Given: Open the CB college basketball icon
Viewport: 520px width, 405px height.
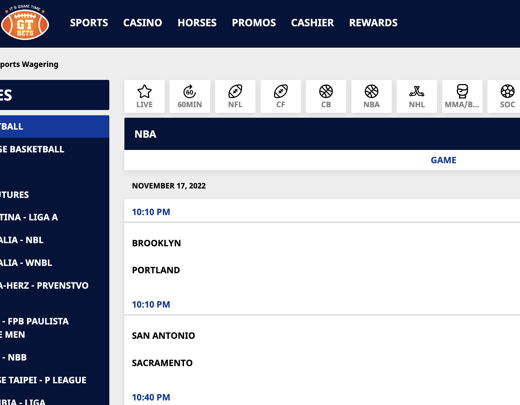Looking at the screenshot, I should point(326,96).
